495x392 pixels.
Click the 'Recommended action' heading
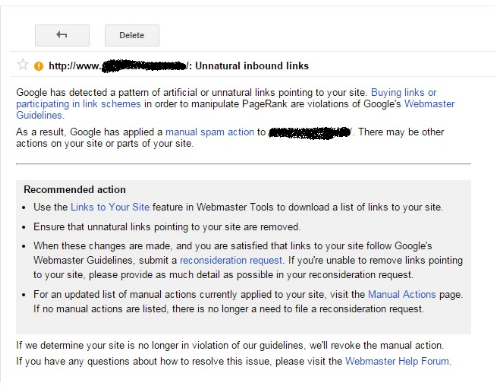point(75,189)
